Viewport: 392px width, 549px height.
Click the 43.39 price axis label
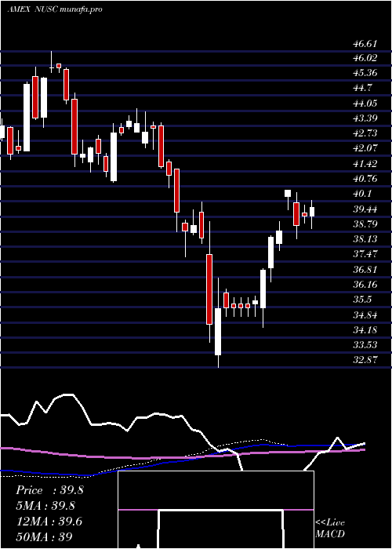tap(365, 118)
